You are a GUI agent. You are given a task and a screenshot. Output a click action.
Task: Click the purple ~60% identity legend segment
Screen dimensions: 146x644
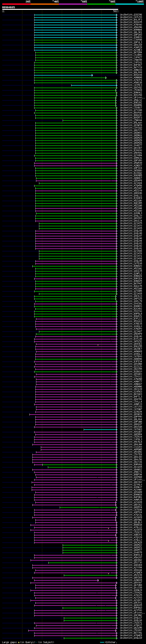[x=73, y=4]
